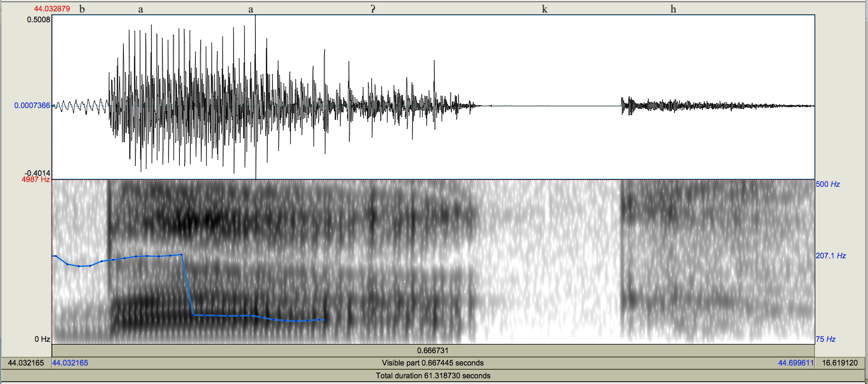Click the blue end time 44.699611
Screen dimensions: 868x384
click(796, 363)
